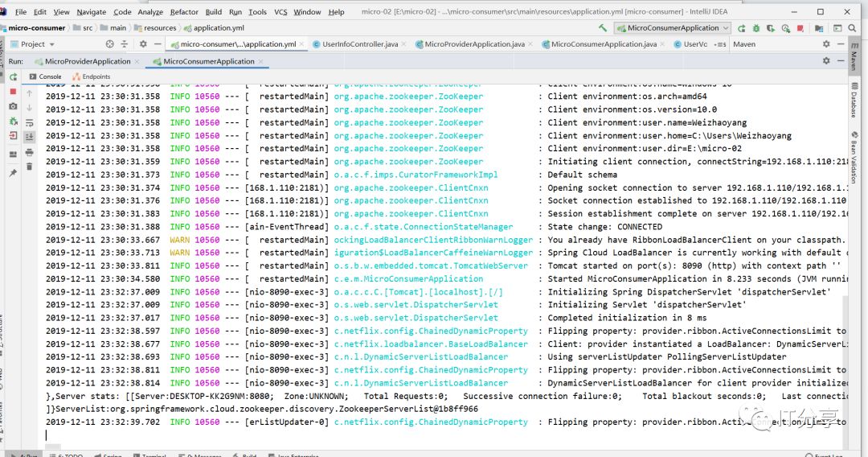Open Project panel settings gear

tap(143, 43)
